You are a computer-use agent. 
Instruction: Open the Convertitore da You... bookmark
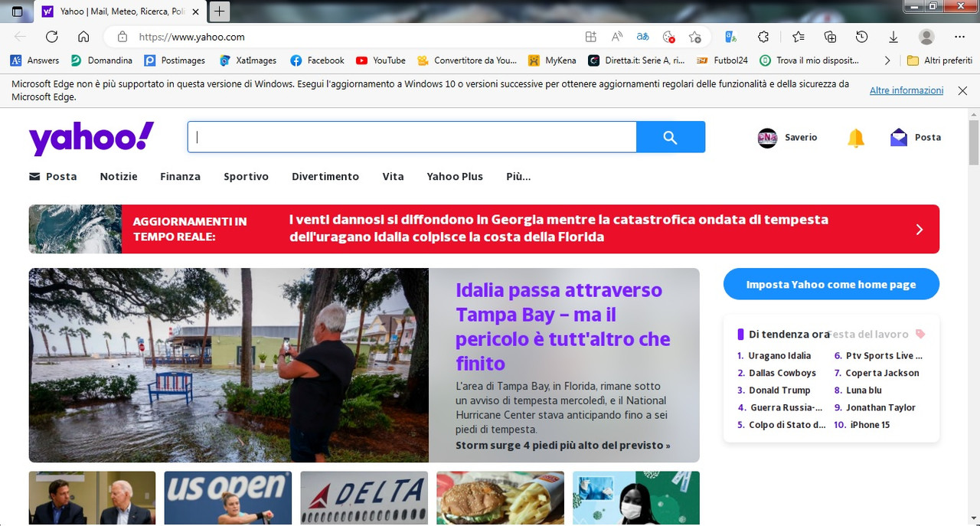[x=468, y=60]
